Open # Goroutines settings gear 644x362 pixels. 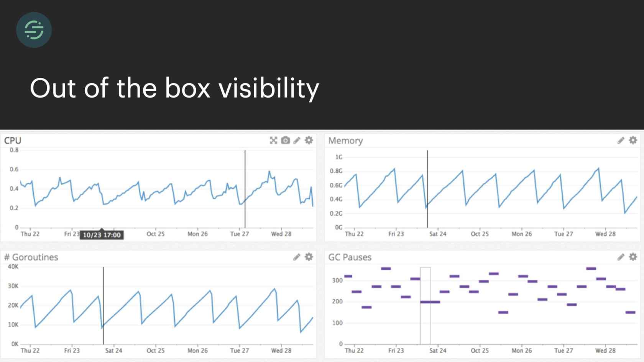click(x=309, y=257)
